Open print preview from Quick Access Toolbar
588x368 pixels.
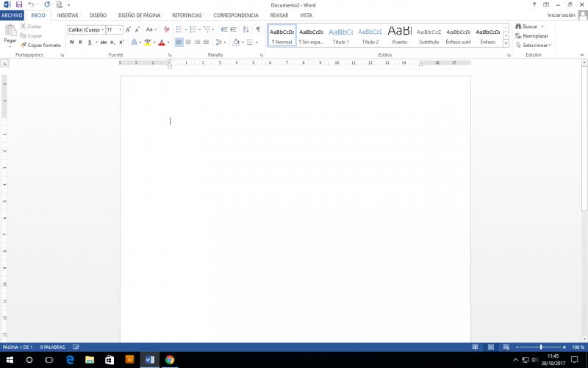pyautogui.click(x=59, y=4)
